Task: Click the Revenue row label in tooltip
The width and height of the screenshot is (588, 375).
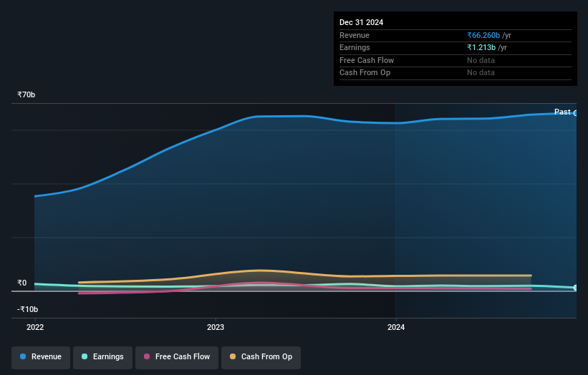Action: pos(355,35)
